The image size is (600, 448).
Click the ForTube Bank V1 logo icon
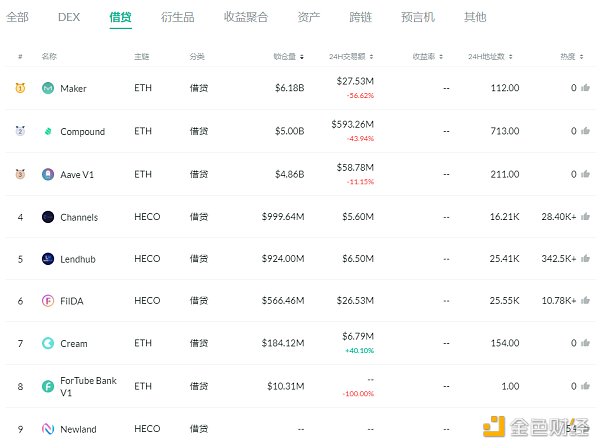tap(48, 386)
